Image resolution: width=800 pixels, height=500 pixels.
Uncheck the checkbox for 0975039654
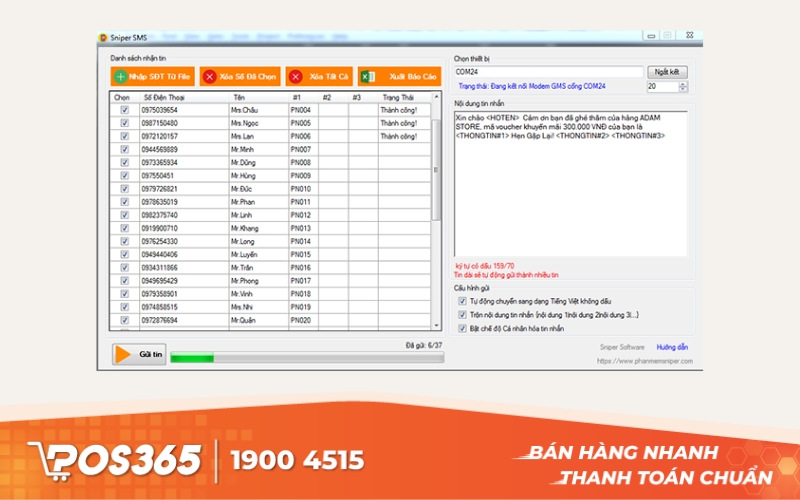124,110
